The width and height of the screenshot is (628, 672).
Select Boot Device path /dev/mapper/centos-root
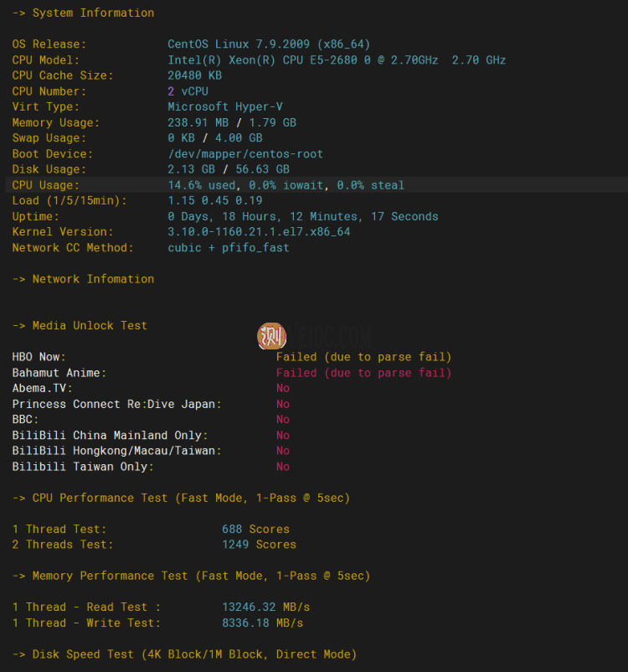245,154
